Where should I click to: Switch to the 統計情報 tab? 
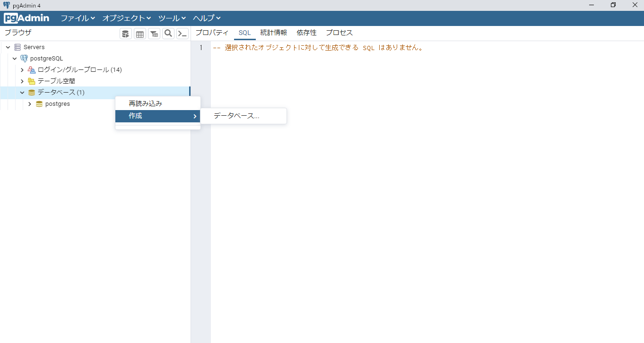pos(274,33)
